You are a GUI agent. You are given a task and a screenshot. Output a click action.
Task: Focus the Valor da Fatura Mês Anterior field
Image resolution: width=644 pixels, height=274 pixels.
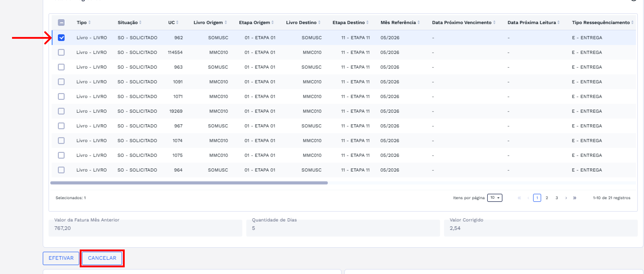click(145, 228)
